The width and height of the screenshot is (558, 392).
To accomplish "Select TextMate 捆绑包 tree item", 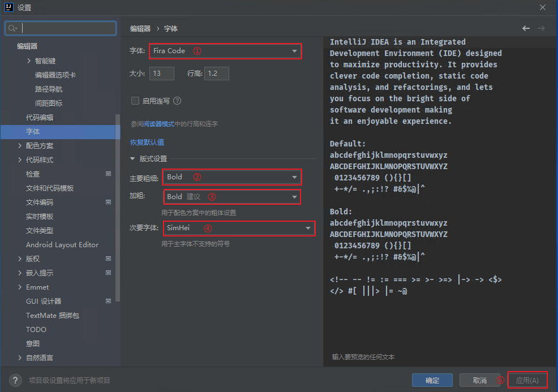I will point(53,315).
